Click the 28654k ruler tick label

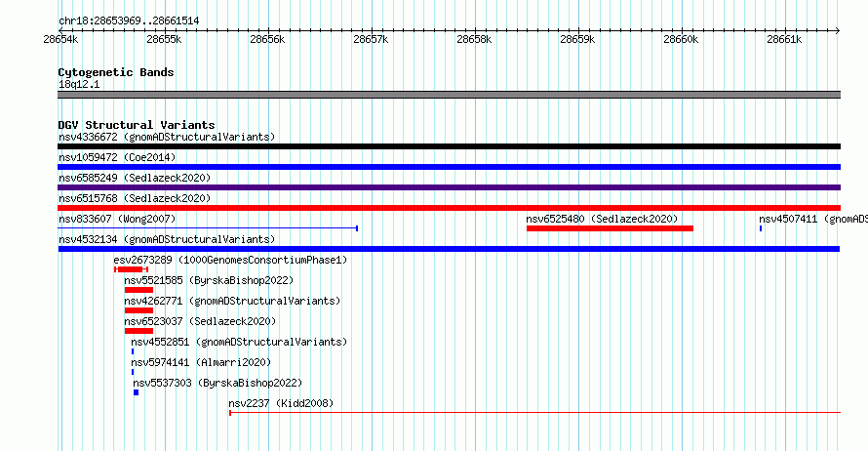click(x=60, y=39)
